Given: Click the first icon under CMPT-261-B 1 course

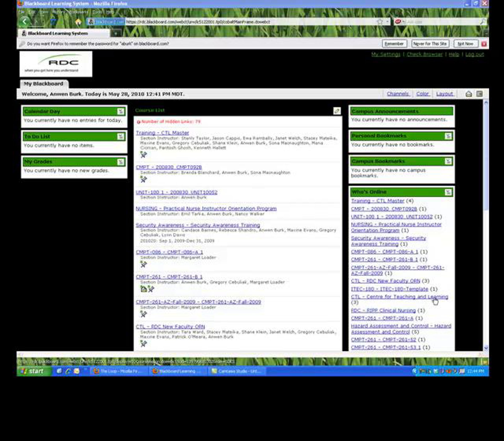Looking at the screenshot, I should (x=143, y=289).
